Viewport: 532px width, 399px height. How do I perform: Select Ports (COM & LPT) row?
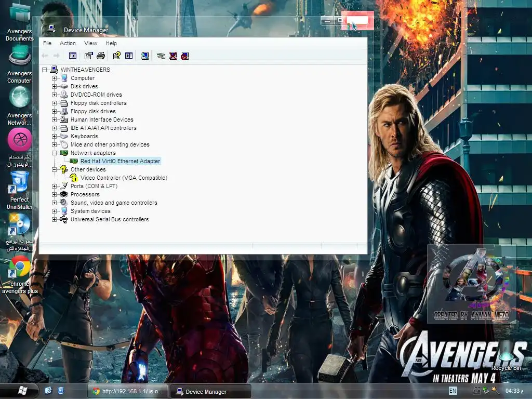pos(94,187)
